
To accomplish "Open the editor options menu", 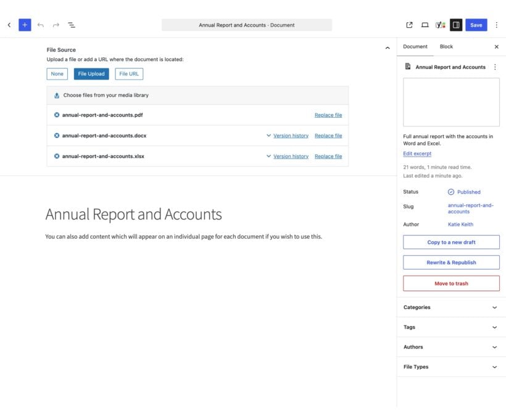I will tap(496, 25).
